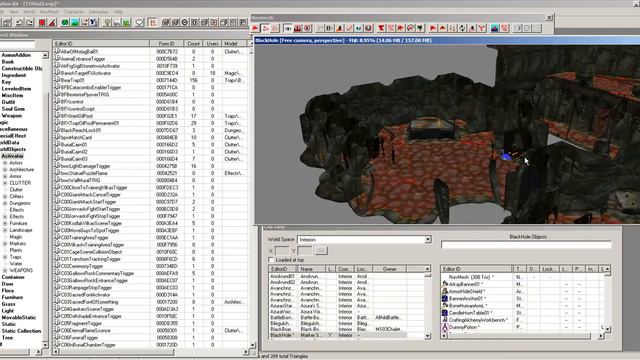The height and width of the screenshot is (360, 640).
Task: Click the teal icon in Navmesh toolbar
Action: coord(358,28)
